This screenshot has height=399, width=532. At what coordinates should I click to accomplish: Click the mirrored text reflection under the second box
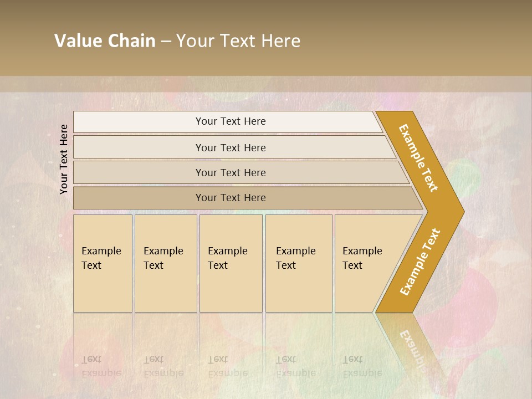point(163,366)
